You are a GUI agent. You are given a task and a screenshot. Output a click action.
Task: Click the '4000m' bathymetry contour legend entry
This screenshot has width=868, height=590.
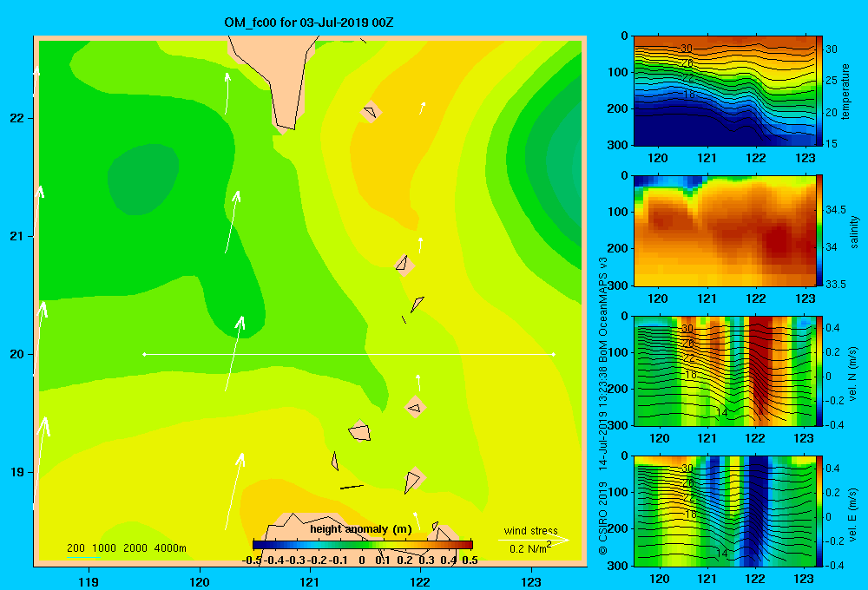pos(170,548)
